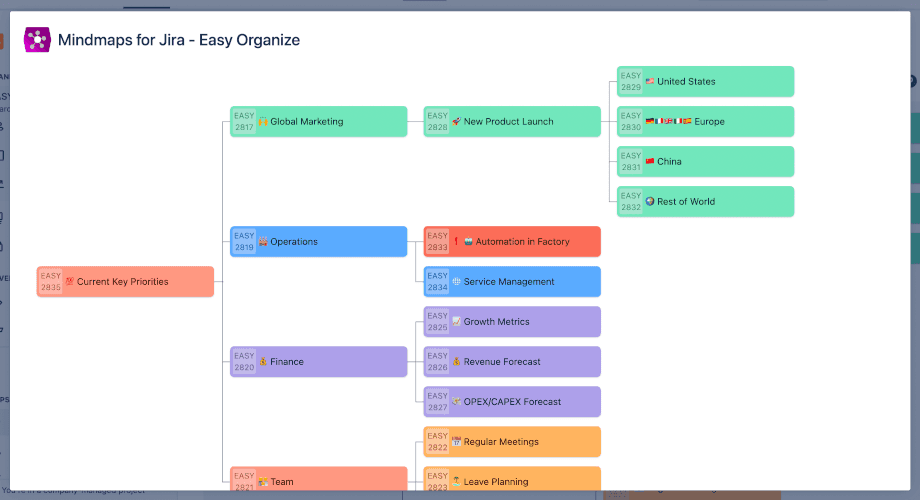Click the EASY 2829 issue key
Image resolution: width=920 pixels, height=500 pixels.
pos(631,82)
